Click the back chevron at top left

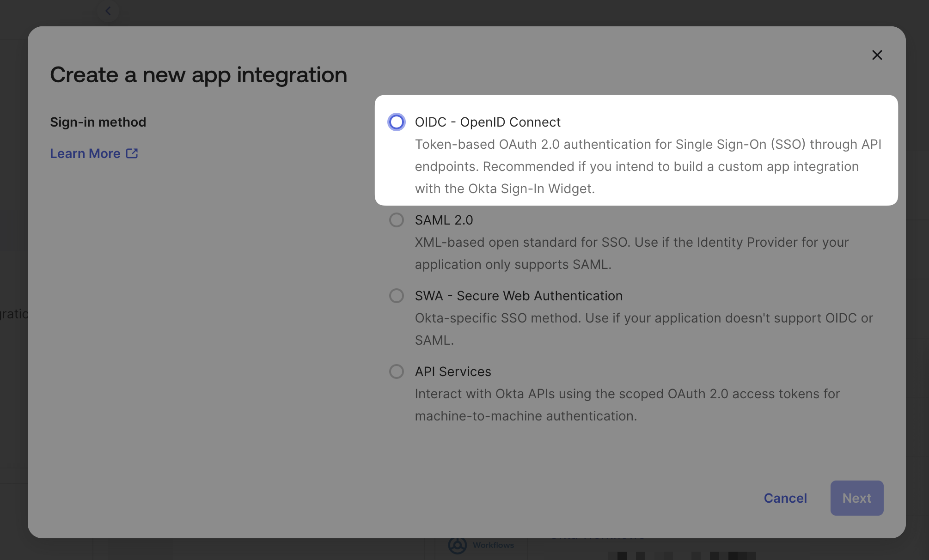click(108, 11)
